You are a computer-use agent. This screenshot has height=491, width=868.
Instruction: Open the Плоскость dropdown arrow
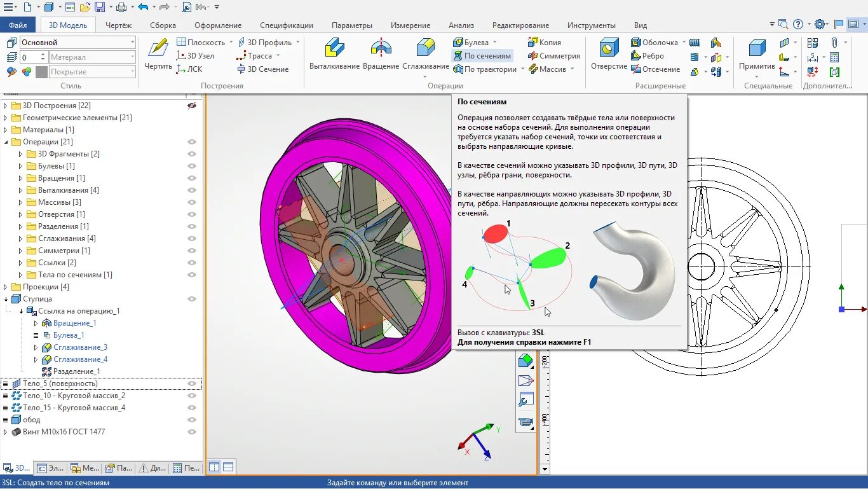[231, 43]
